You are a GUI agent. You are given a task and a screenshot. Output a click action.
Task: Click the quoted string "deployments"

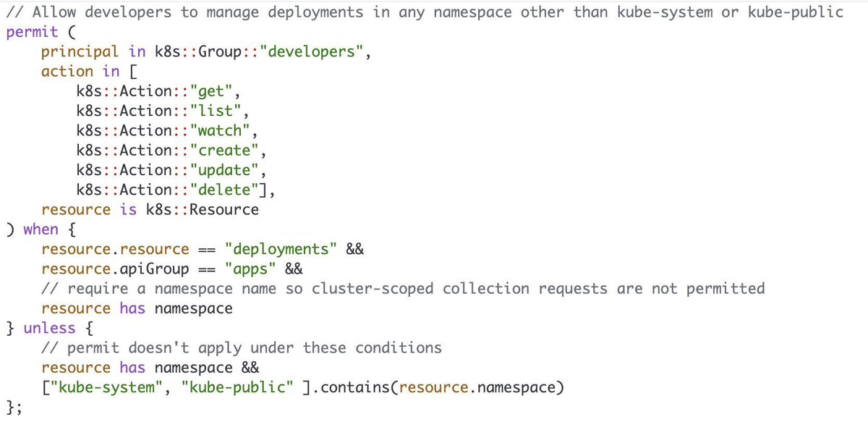click(x=281, y=249)
